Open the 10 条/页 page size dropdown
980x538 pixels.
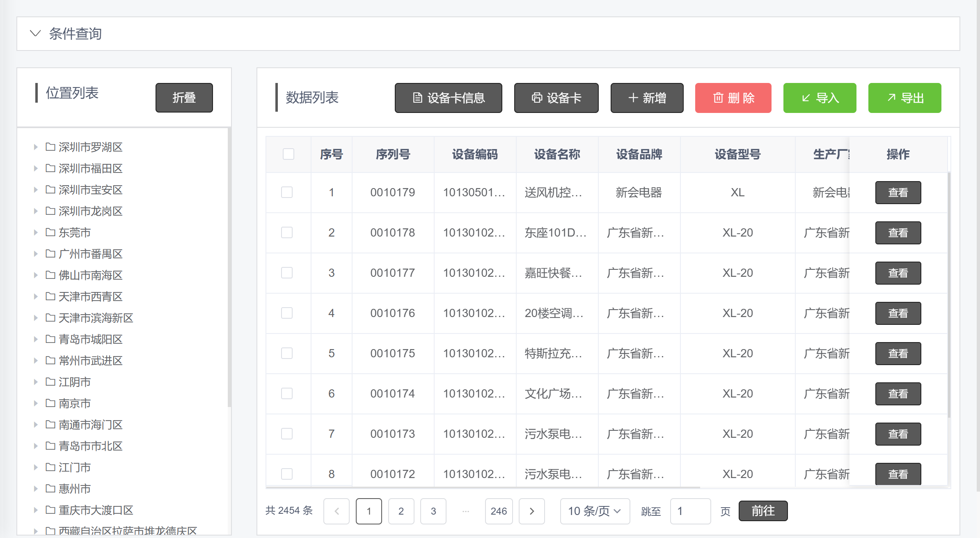tap(594, 511)
